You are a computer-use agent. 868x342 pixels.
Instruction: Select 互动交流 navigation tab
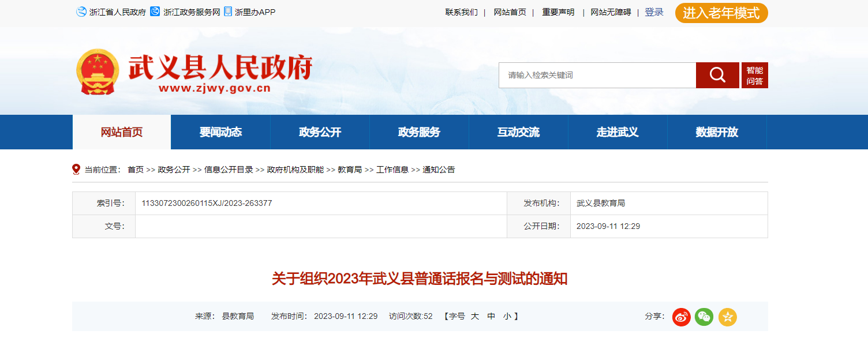pyautogui.click(x=518, y=132)
